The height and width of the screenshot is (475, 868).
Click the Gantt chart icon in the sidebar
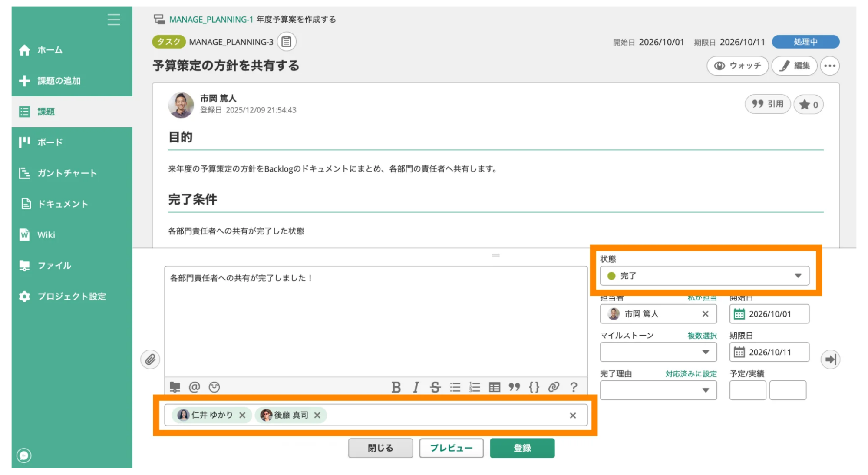pos(24,173)
